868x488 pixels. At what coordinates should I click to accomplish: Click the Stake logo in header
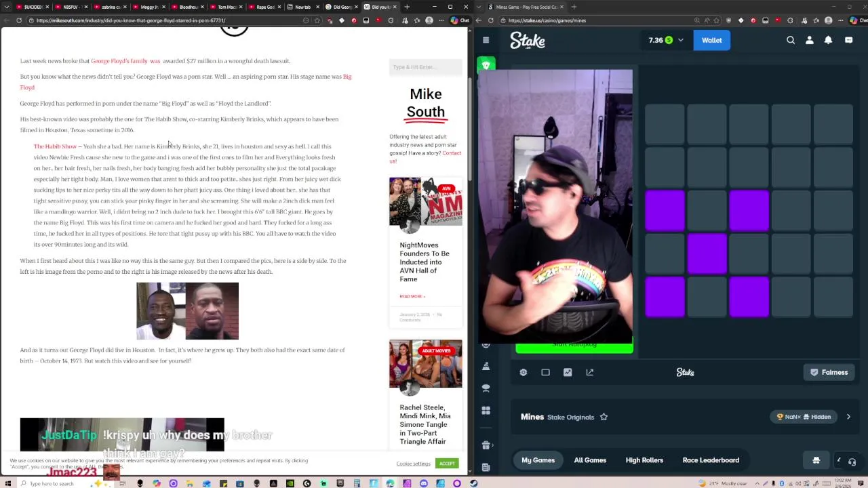(x=528, y=41)
